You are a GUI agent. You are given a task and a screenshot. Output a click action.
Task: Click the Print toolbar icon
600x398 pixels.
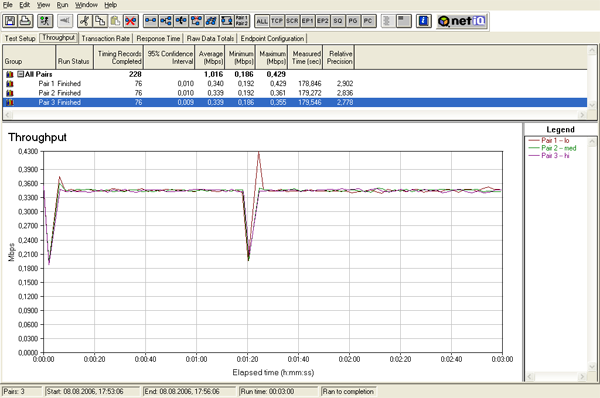[x=26, y=21]
